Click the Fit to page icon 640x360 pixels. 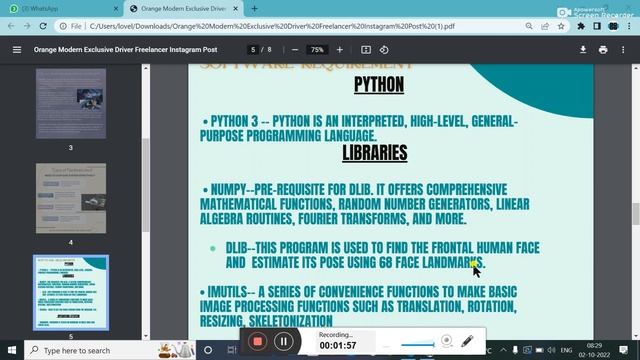(366, 50)
